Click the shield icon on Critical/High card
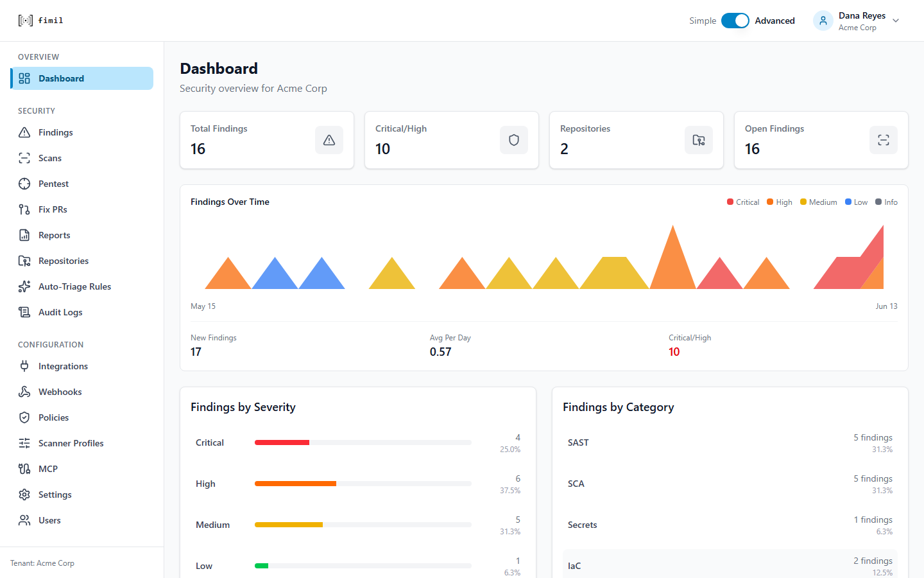Screen dimensions: 924x578 (x=514, y=140)
